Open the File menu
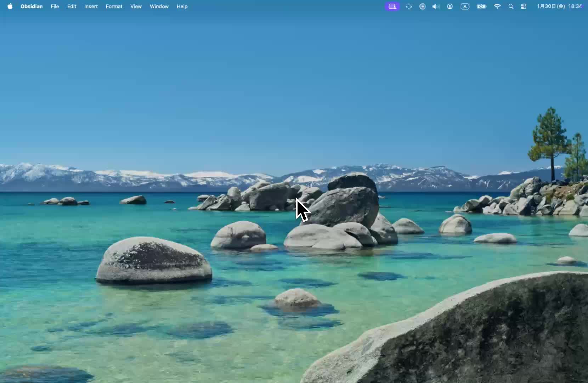Viewport: 588px width, 383px height. coord(55,6)
